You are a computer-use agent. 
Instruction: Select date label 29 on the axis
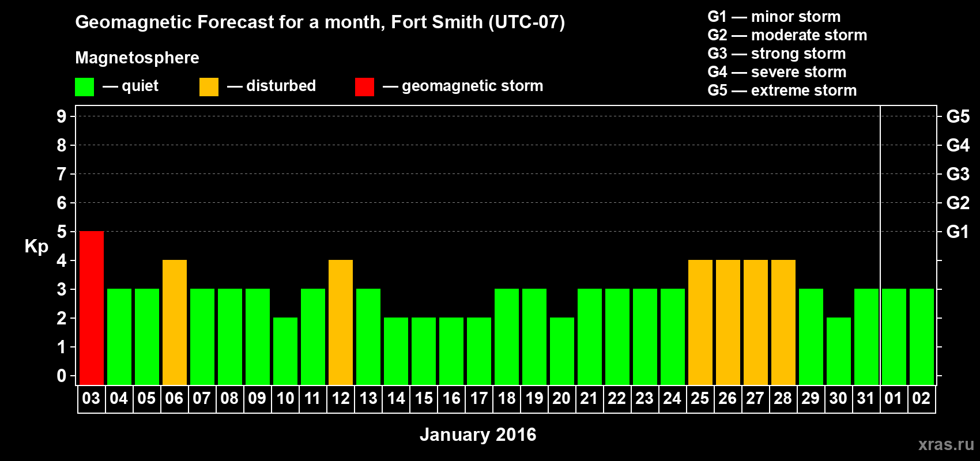click(811, 399)
